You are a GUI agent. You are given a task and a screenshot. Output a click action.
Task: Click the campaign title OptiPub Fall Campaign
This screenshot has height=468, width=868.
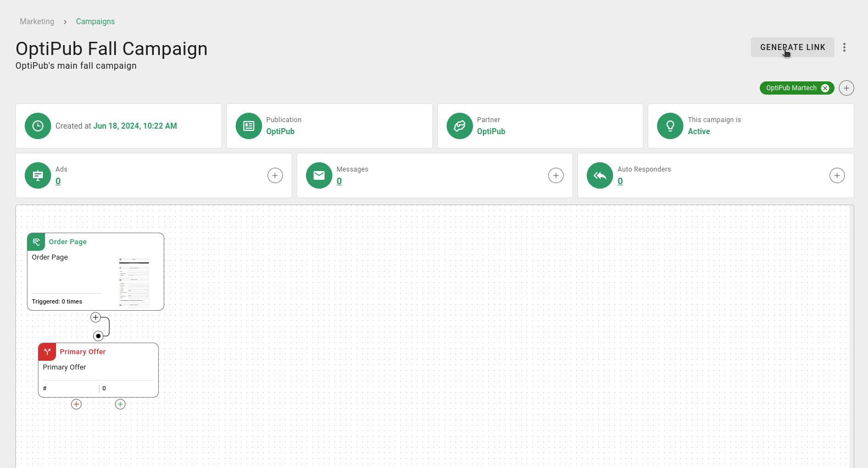pos(112,48)
